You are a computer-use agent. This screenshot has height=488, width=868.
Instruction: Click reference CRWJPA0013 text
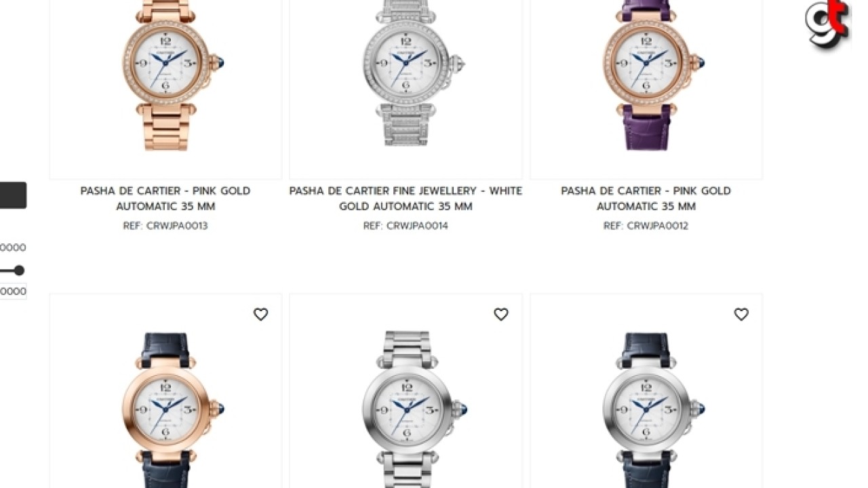165,226
